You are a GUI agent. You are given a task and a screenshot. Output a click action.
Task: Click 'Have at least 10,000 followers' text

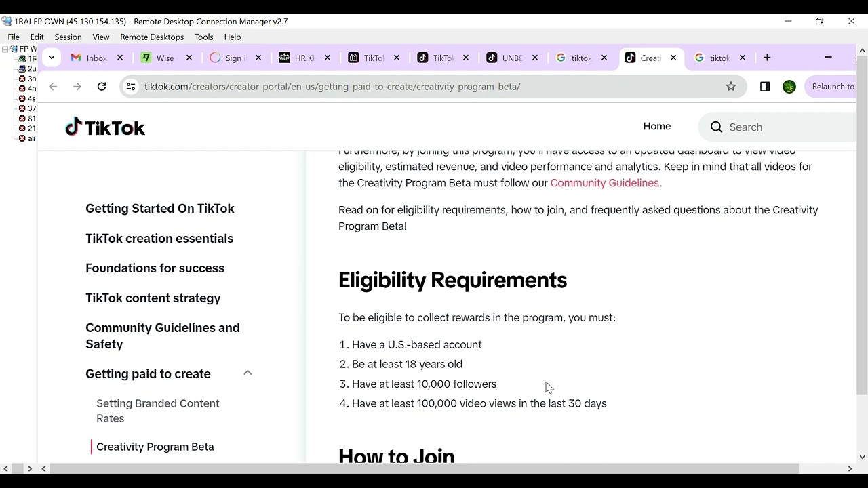point(424,384)
